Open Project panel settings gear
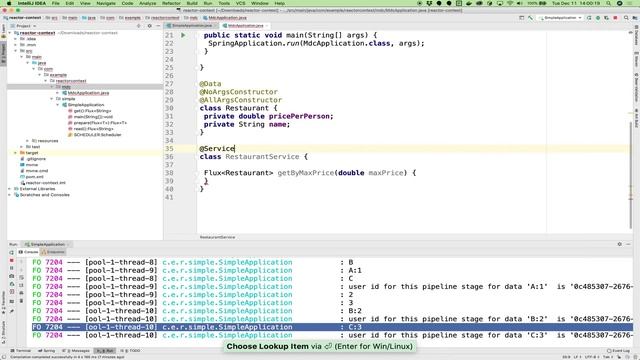The height and width of the screenshot is (360, 640). coord(149,26)
